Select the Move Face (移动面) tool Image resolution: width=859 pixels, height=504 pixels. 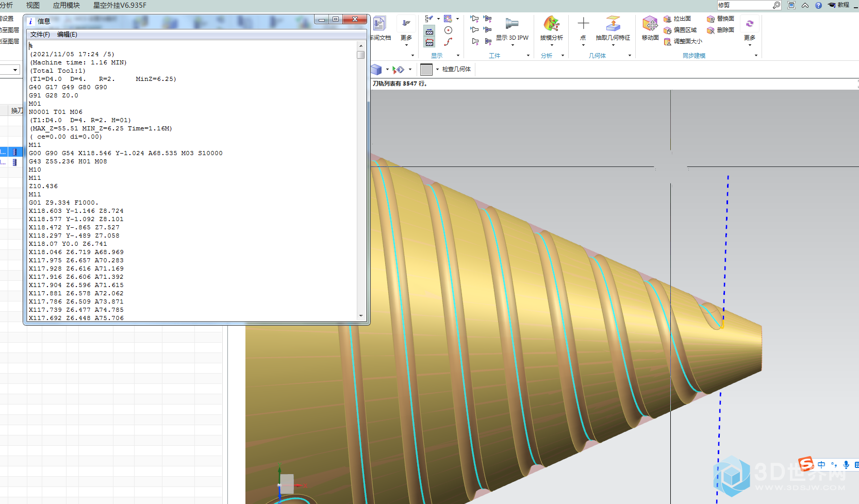[650, 28]
